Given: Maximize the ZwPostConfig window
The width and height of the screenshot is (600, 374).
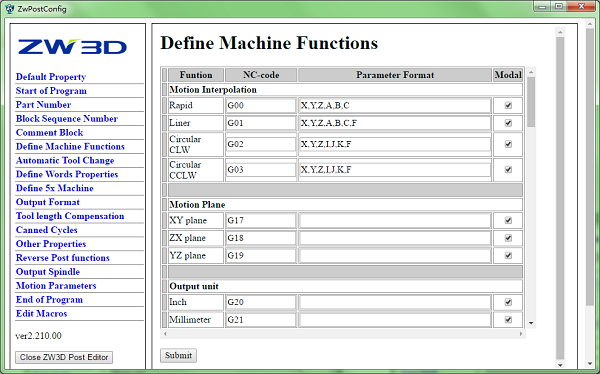Looking at the screenshot, I should tap(559, 6).
